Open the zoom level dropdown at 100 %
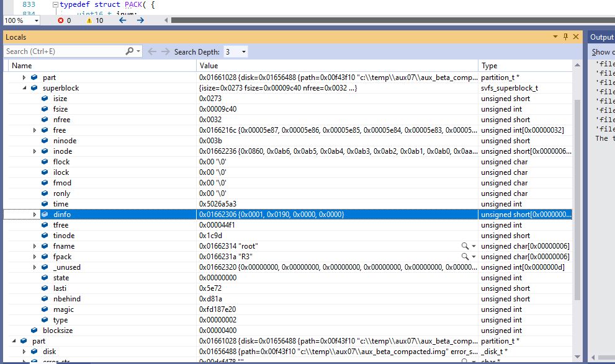 coord(37,20)
